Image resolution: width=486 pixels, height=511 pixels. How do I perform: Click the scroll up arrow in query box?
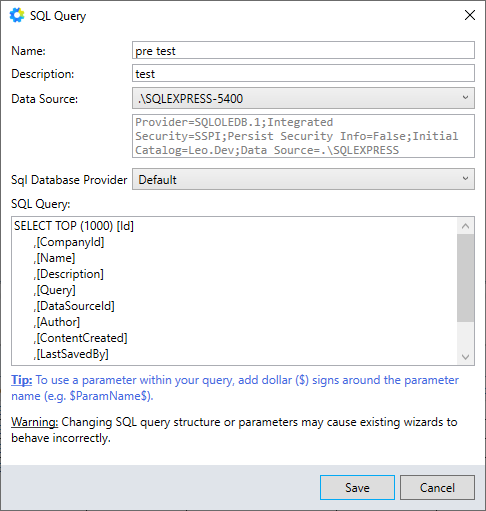tap(465, 226)
